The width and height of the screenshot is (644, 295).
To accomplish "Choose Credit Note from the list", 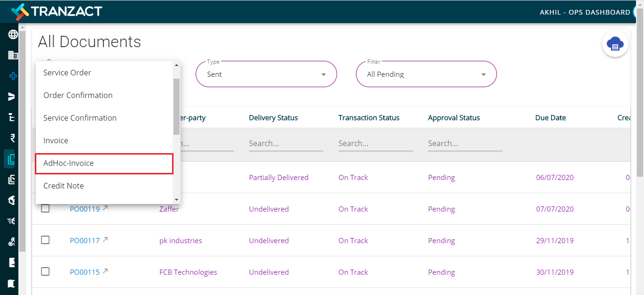I will [x=105, y=186].
